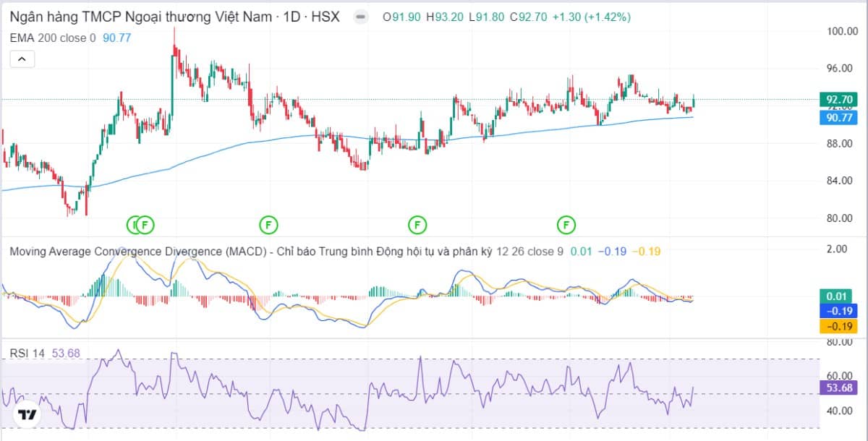Click the EMA 200 close indicator legend
The height and width of the screenshot is (441, 868).
(52, 38)
